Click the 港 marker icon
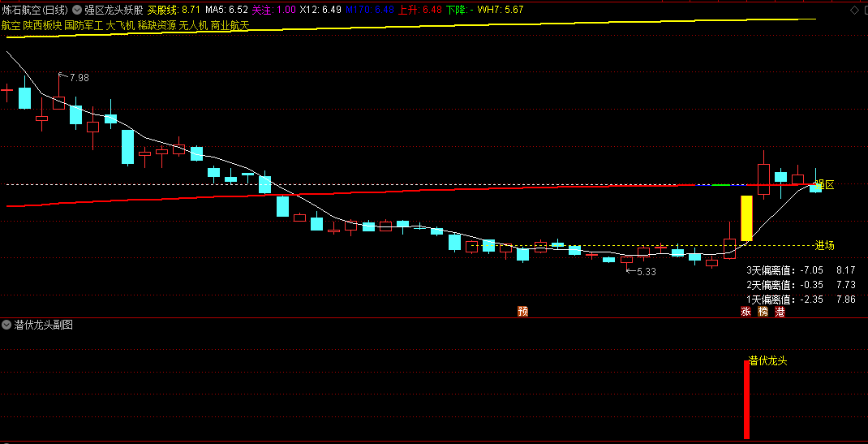 click(x=780, y=312)
